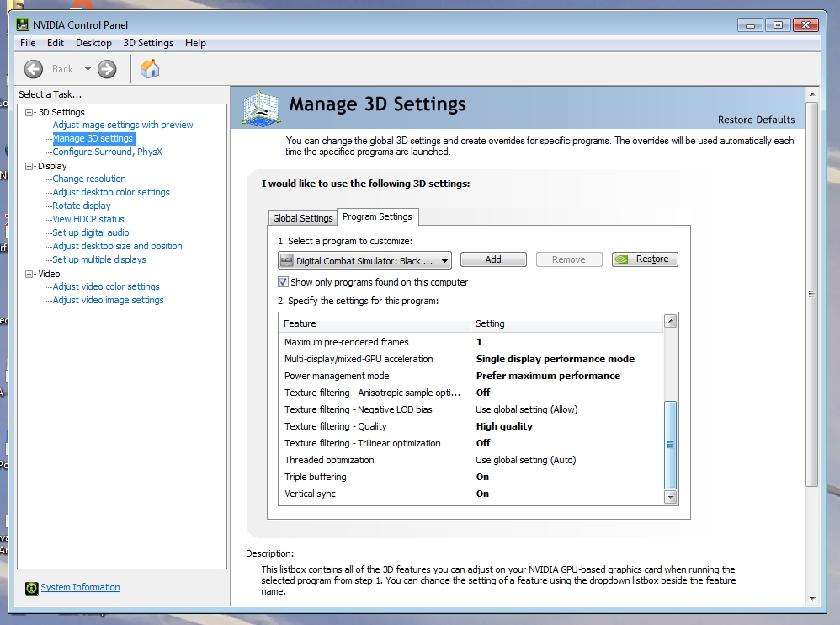Click the Remove button

click(569, 259)
